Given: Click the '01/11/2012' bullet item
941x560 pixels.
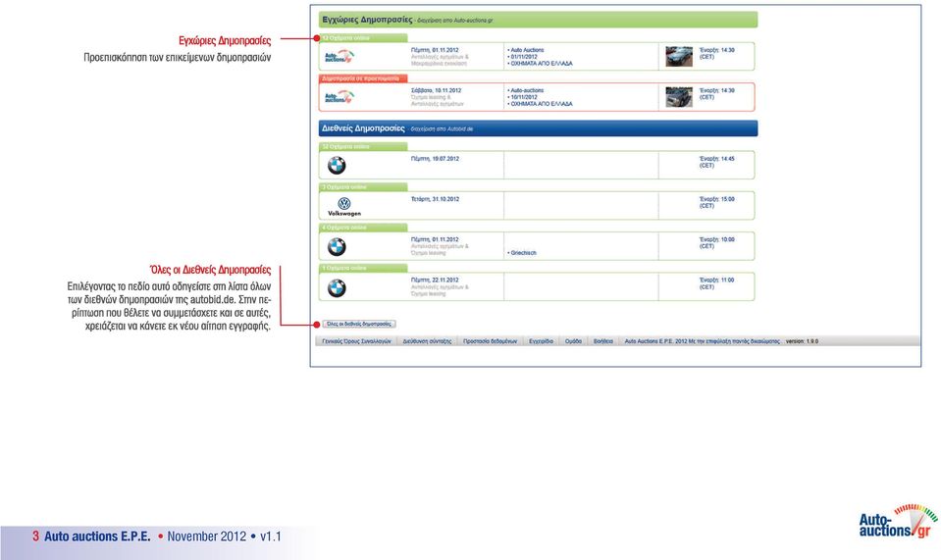Looking at the screenshot, I should (522, 57).
